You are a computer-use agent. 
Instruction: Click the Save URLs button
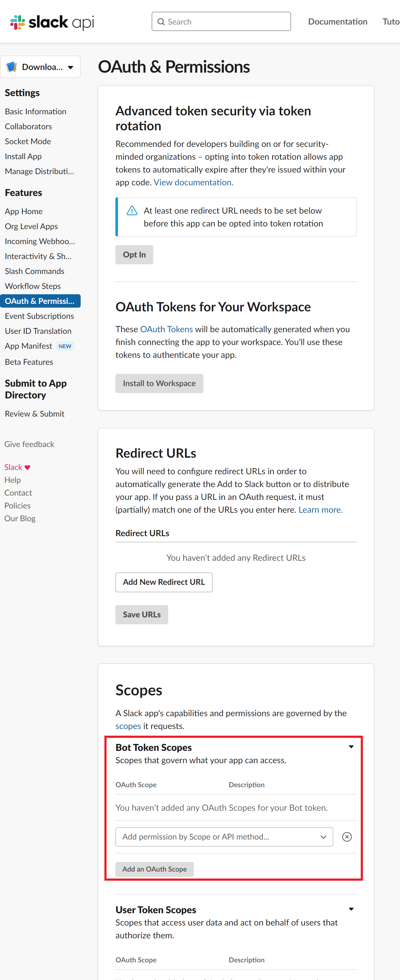pos(142,614)
